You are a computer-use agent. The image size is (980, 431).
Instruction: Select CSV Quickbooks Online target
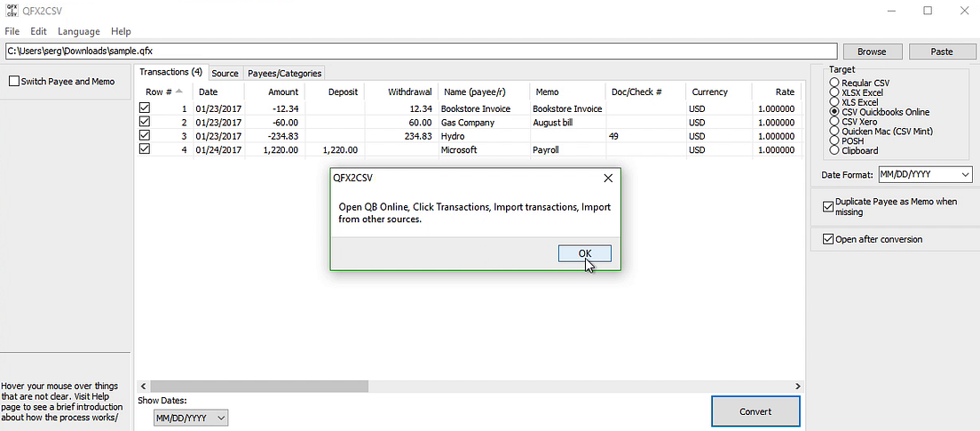[x=879, y=112]
